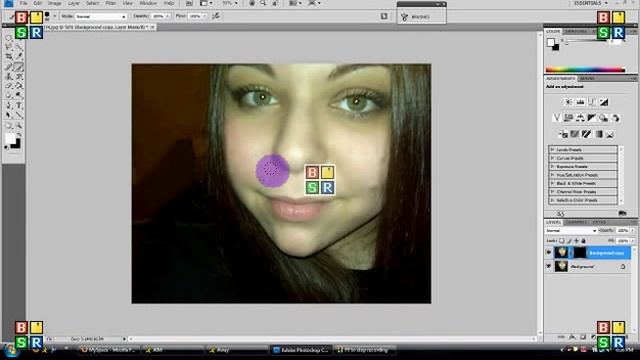This screenshot has width=640, height=360.
Task: Select the Magic Wand tool
Action: tap(19, 47)
